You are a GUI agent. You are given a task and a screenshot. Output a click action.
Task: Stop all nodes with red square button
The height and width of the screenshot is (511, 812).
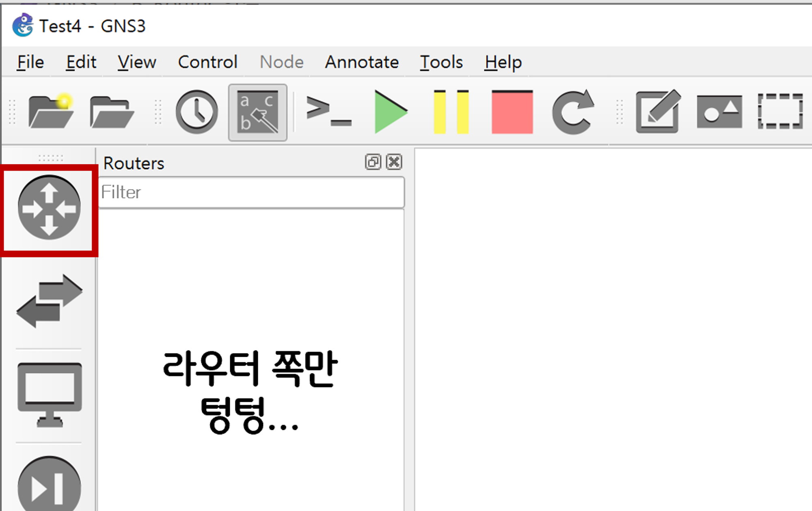[x=512, y=112]
